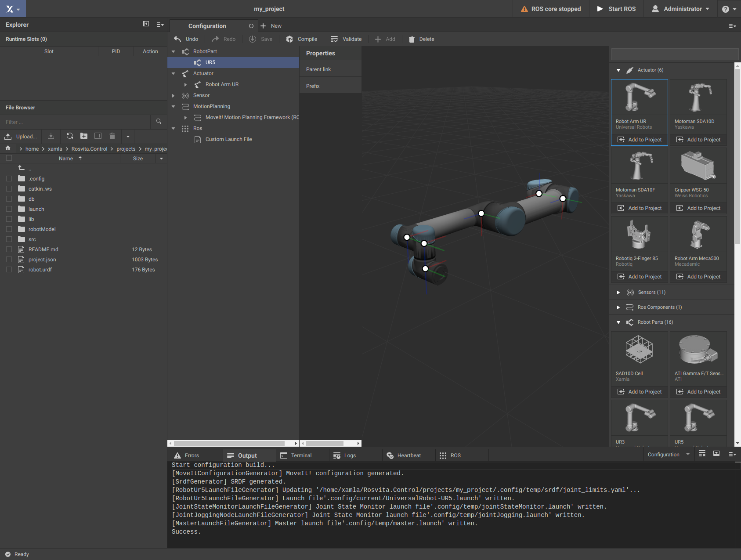Open the Administrator user dropdown

click(x=680, y=9)
